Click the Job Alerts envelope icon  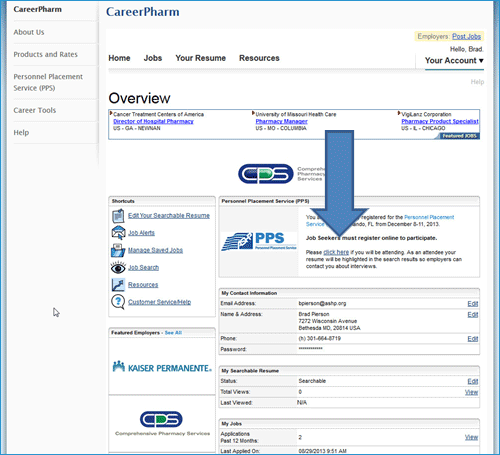[x=118, y=233]
